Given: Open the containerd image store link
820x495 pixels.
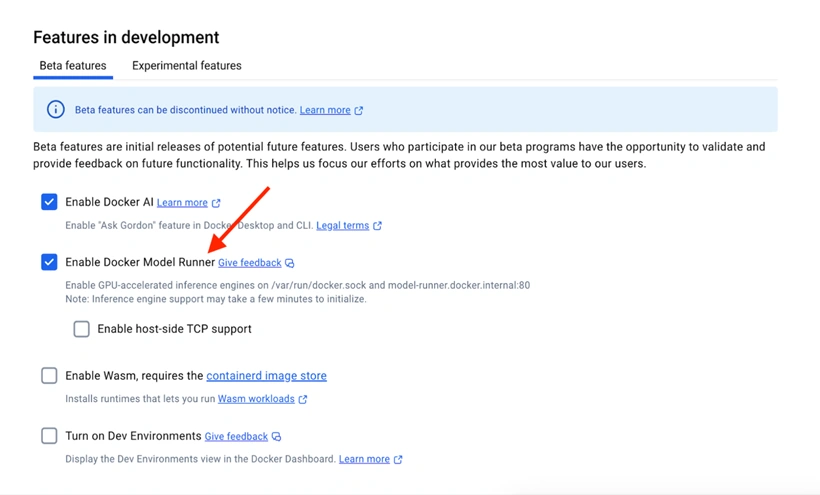Looking at the screenshot, I should click(266, 375).
